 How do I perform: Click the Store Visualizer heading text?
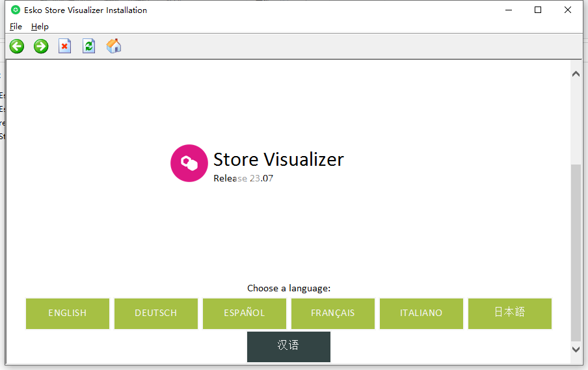[x=278, y=160]
